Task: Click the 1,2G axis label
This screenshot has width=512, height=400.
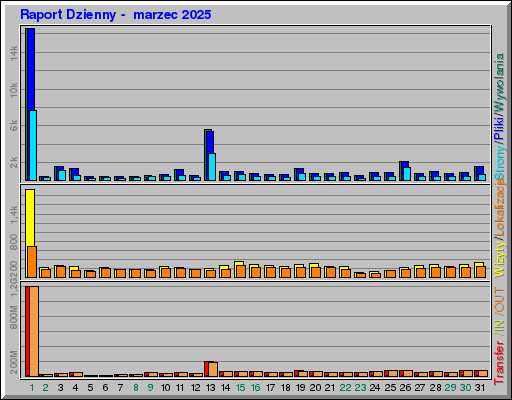Action: [13, 287]
